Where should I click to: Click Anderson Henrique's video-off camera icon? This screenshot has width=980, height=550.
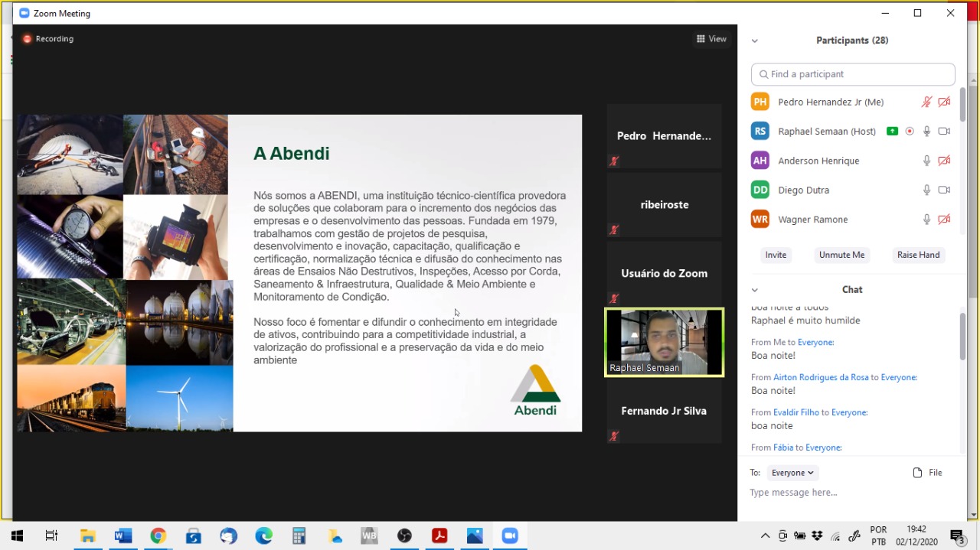pos(944,161)
